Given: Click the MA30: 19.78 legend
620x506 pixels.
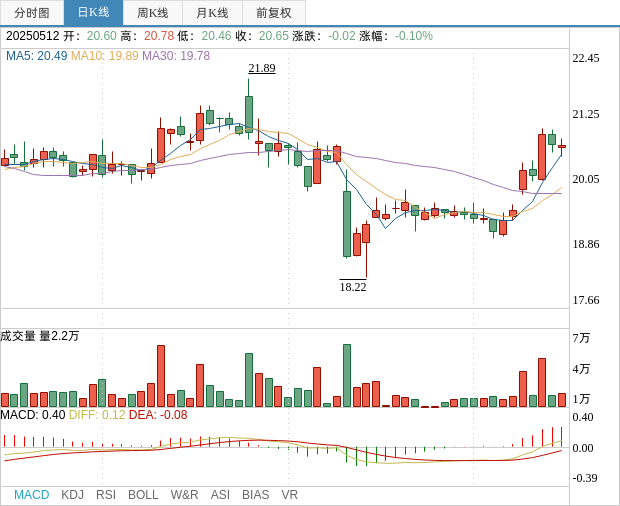Looking at the screenshot, I should tap(176, 56).
